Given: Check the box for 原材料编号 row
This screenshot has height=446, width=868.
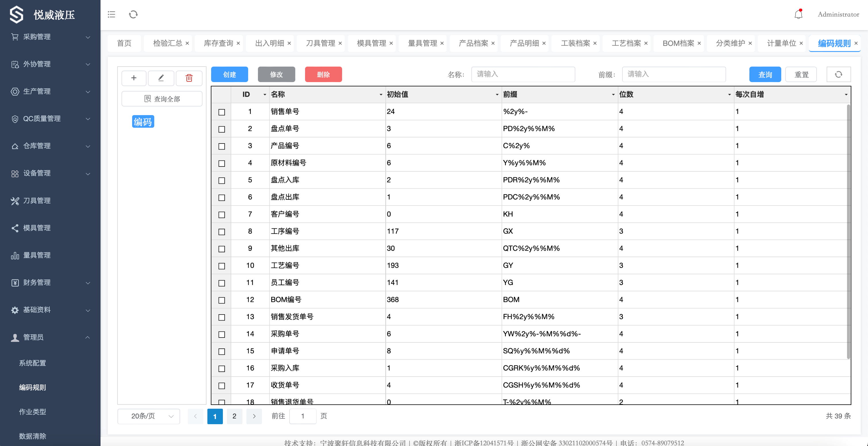Looking at the screenshot, I should [x=222, y=164].
